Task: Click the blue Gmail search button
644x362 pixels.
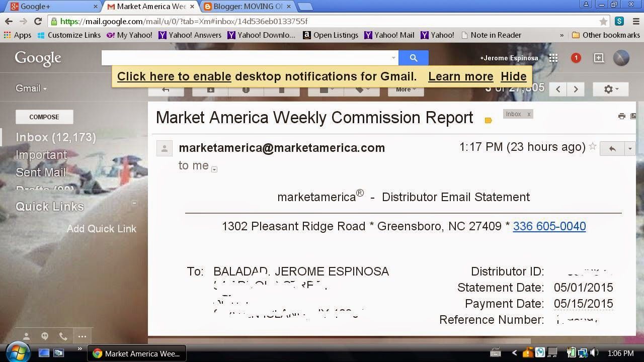Action: 414,58
